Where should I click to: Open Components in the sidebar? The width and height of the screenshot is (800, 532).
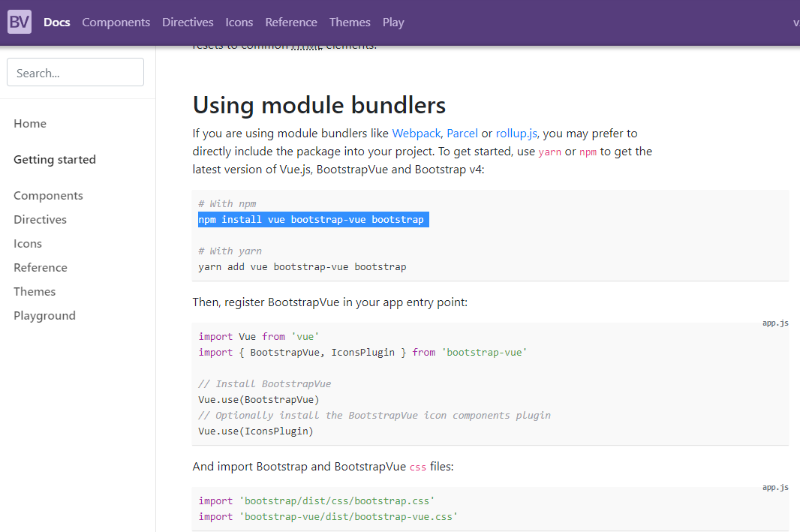49,196
